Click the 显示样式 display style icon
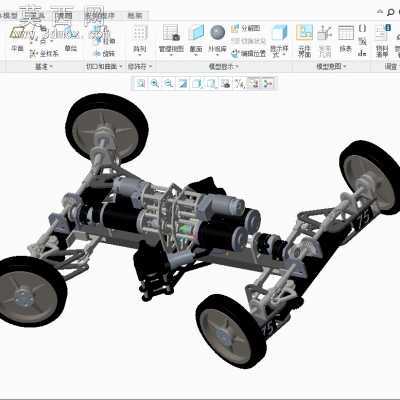 (x=279, y=33)
